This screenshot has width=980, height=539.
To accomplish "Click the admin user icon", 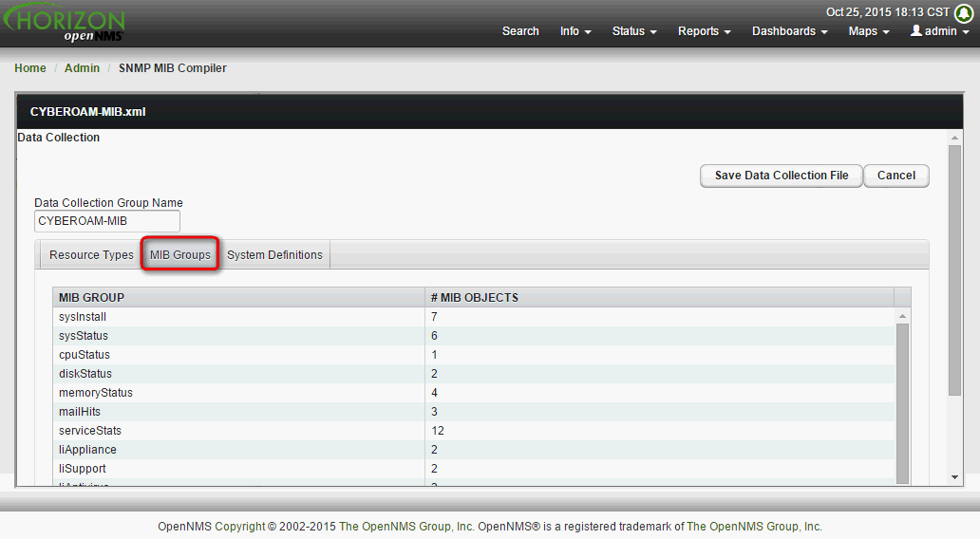I will (916, 30).
